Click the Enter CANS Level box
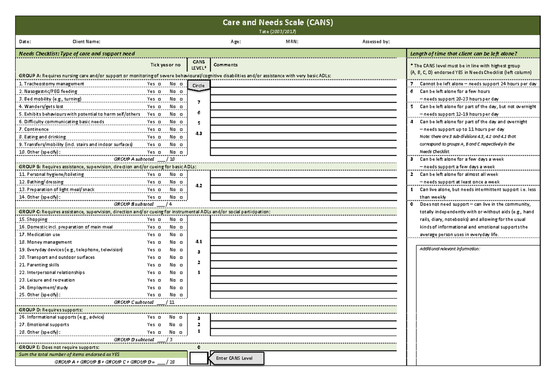The width and height of the screenshot is (554, 392). click(x=199, y=358)
